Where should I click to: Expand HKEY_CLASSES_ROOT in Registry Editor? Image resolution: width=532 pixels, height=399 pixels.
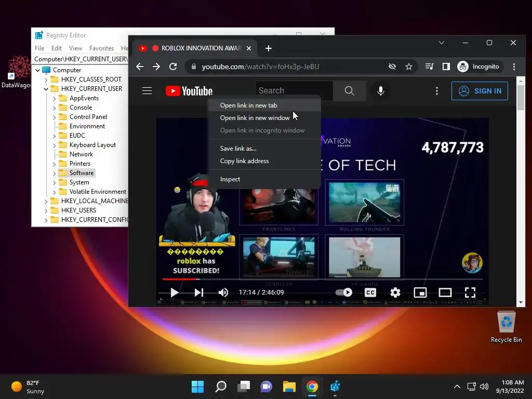click(x=46, y=79)
